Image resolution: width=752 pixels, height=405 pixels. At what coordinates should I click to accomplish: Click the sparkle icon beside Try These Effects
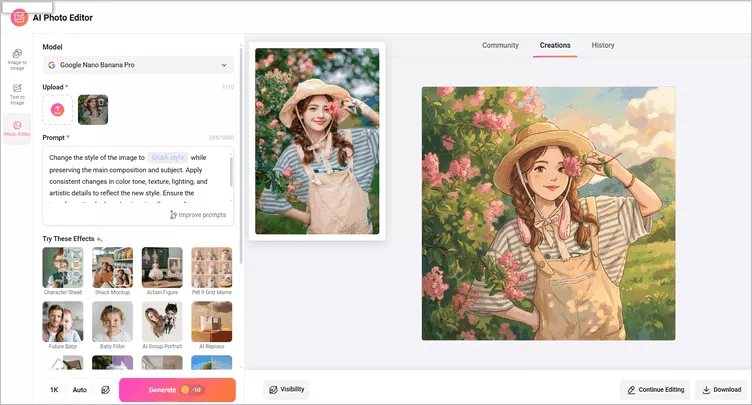click(x=99, y=239)
